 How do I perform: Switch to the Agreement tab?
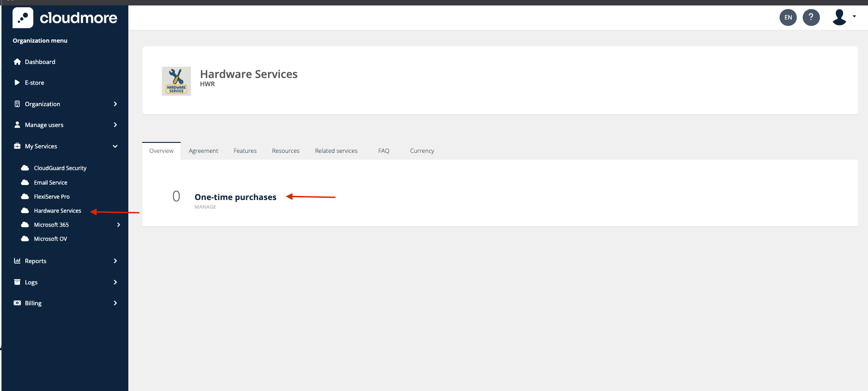click(x=203, y=151)
